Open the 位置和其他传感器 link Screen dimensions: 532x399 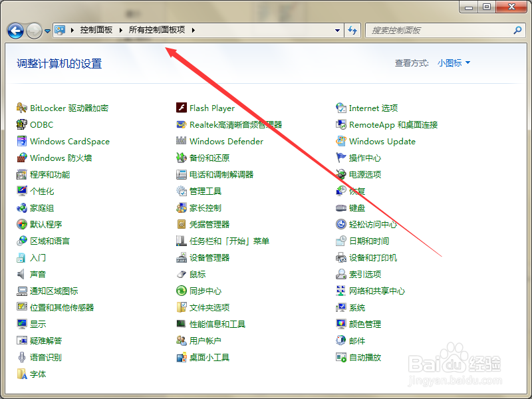point(62,308)
